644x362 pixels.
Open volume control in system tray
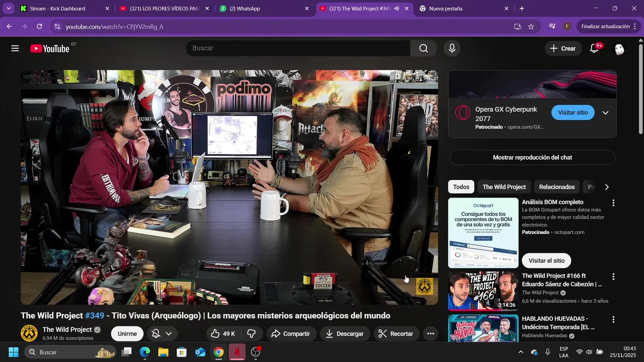589,352
